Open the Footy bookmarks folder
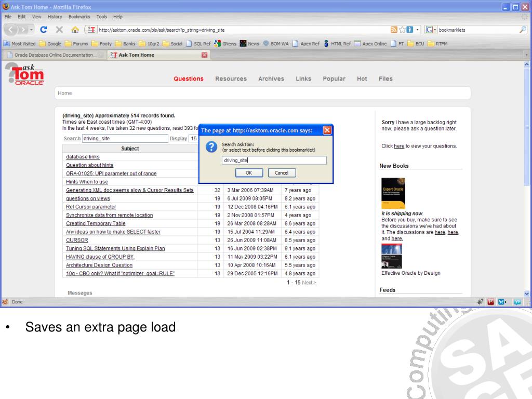 tap(101, 44)
